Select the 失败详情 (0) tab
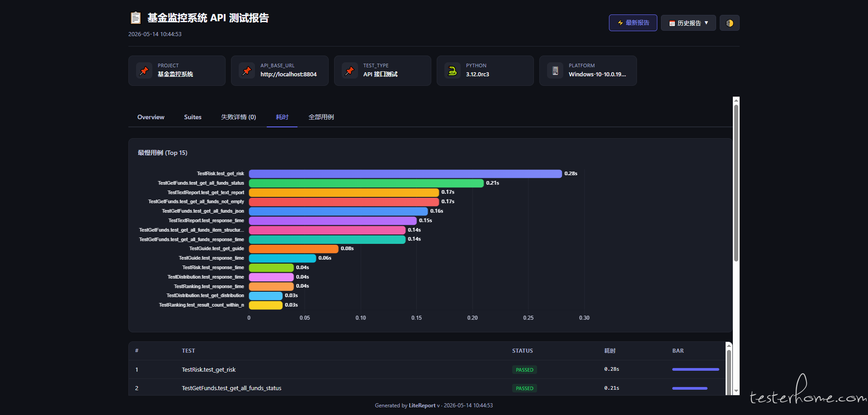 (x=238, y=117)
